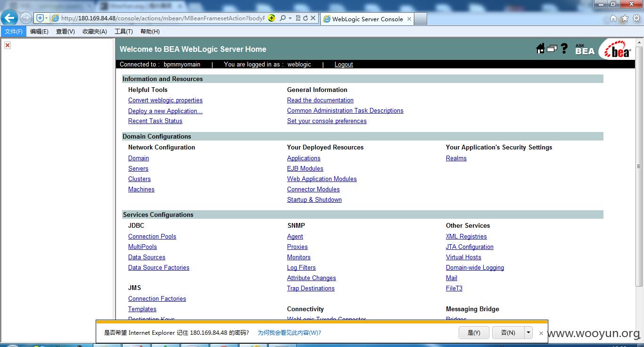Refresh the page with the reload icon
The height and width of the screenshot is (347, 644).
[305, 18]
